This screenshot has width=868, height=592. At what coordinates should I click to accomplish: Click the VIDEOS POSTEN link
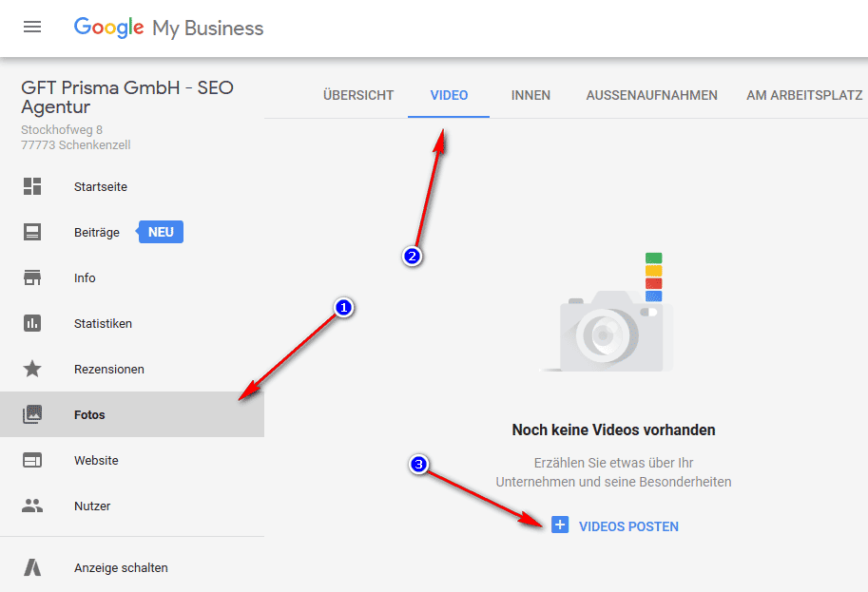(x=628, y=526)
